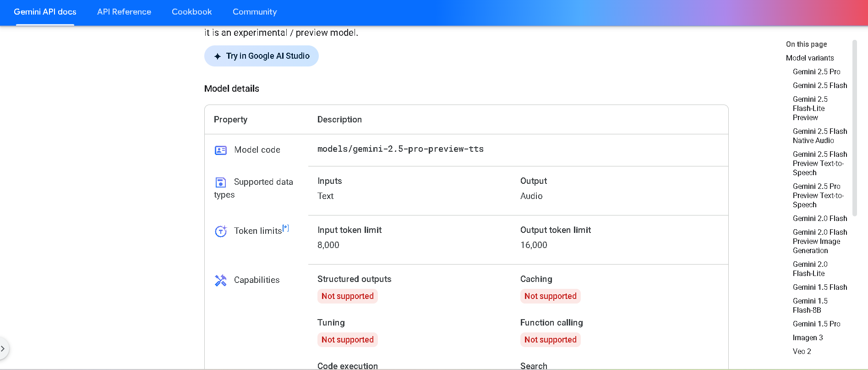Jump to Gemini 2.5 Flash Native Audio

[819, 136]
